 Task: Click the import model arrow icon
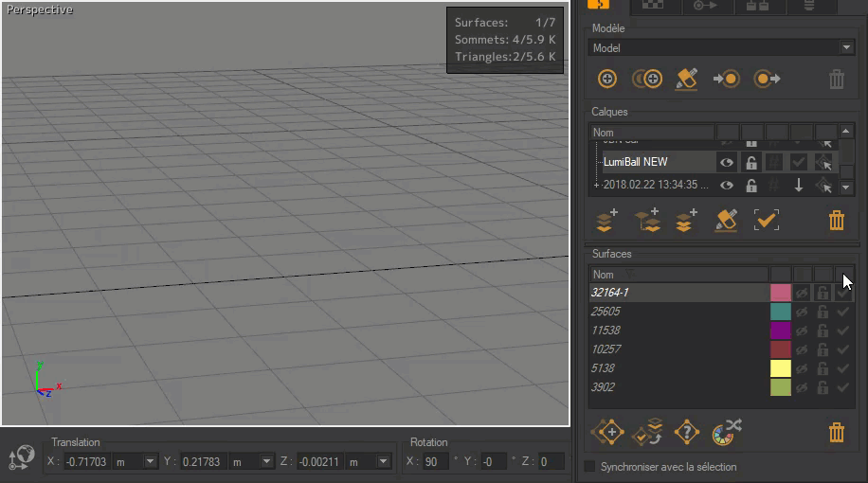click(x=727, y=80)
